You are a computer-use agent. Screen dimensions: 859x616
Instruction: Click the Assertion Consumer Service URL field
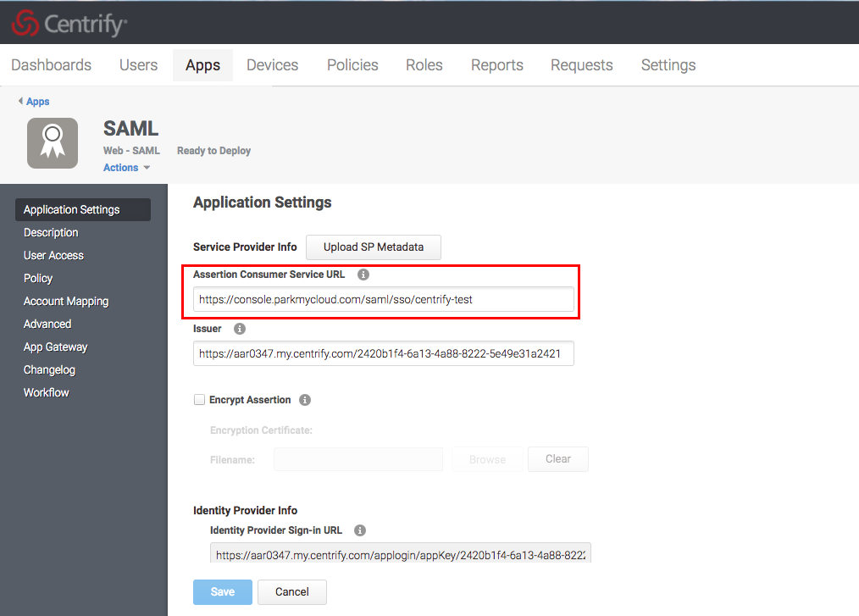384,299
